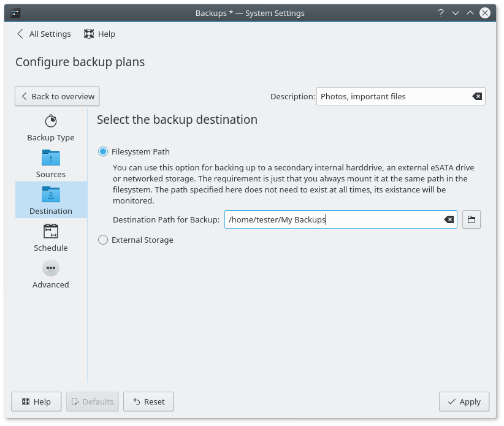Click Back to overview button
Viewport: 504px width, 426px height.
coord(57,96)
